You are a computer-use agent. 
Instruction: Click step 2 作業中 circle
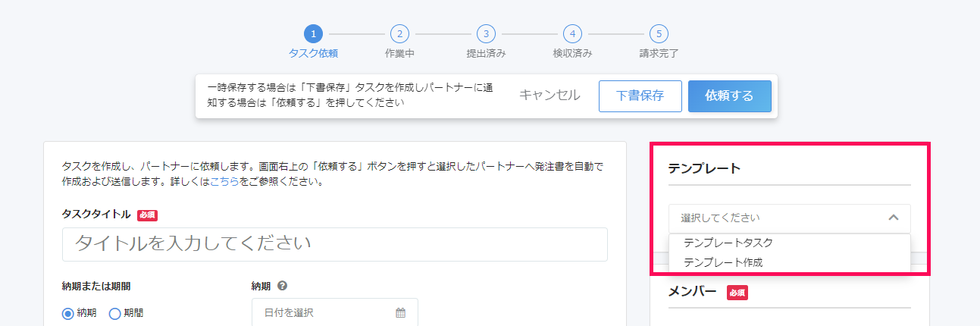(399, 34)
